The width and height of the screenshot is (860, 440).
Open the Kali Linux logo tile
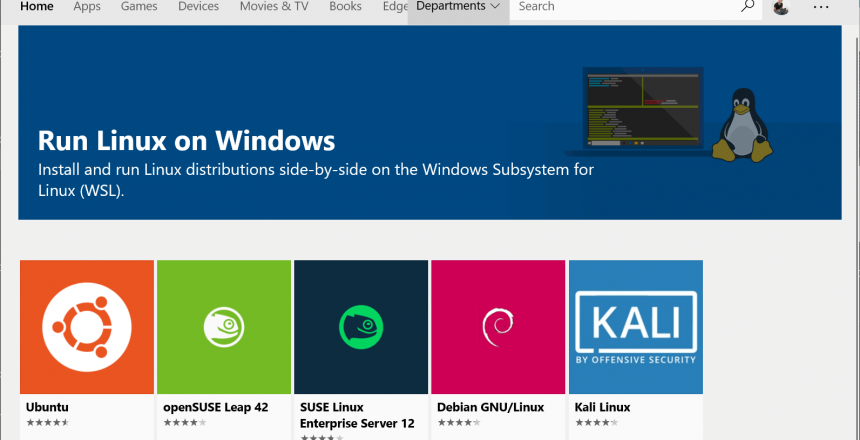pyautogui.click(x=636, y=327)
